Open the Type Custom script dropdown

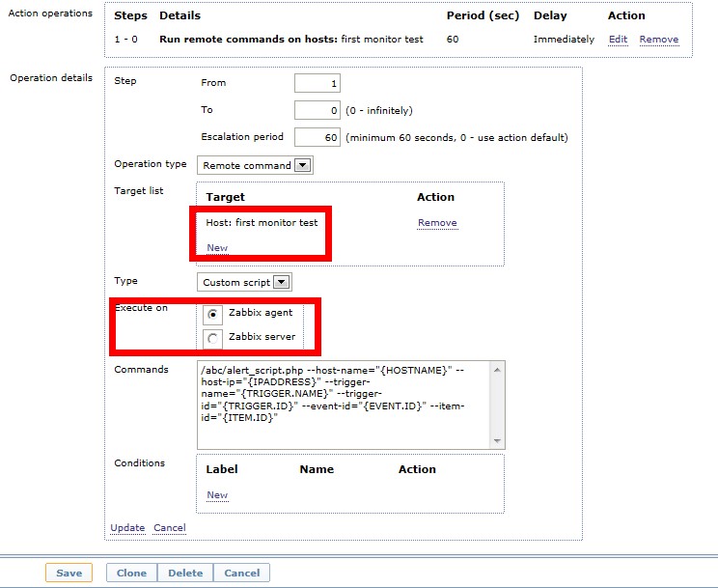[244, 282]
